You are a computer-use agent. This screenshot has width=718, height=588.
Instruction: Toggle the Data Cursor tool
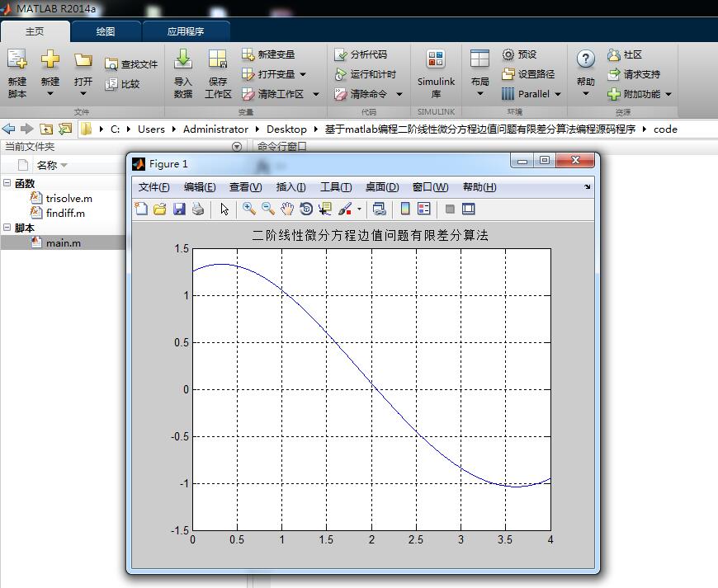(325, 209)
